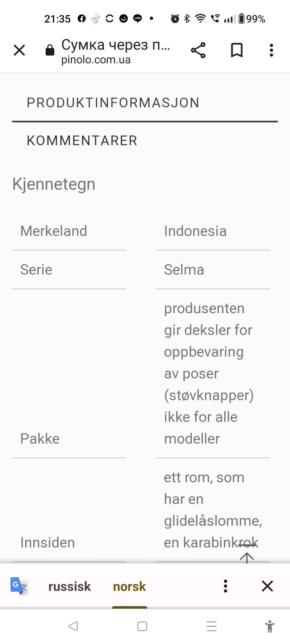Image resolution: width=290 pixels, height=644 pixels.
Task: Tap the padlock site security icon
Action: (50, 50)
